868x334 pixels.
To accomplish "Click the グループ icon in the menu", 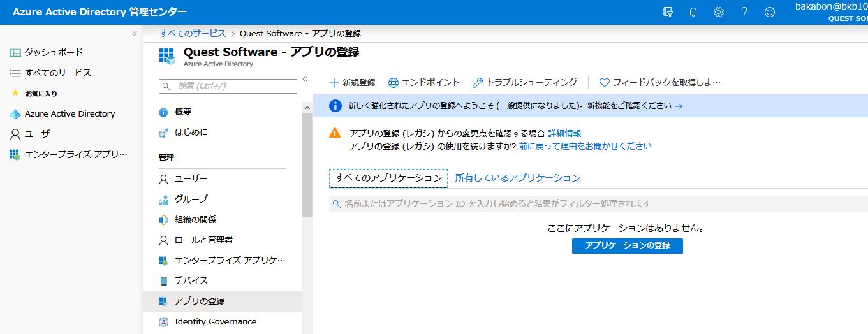I will pyautogui.click(x=163, y=199).
